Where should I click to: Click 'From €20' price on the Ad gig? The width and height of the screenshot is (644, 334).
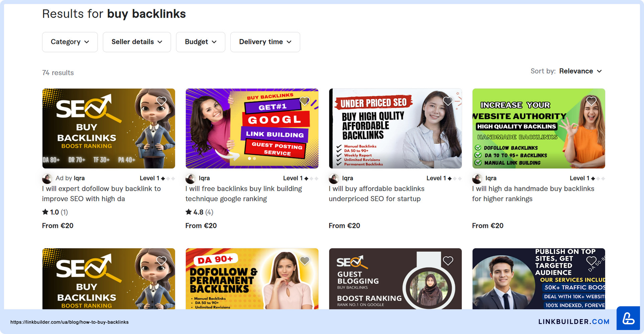pos(58,226)
